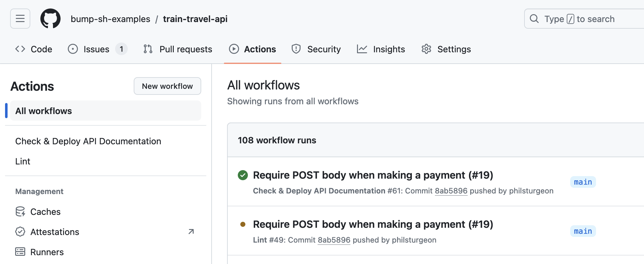Open the hamburger navigation menu

[20, 19]
